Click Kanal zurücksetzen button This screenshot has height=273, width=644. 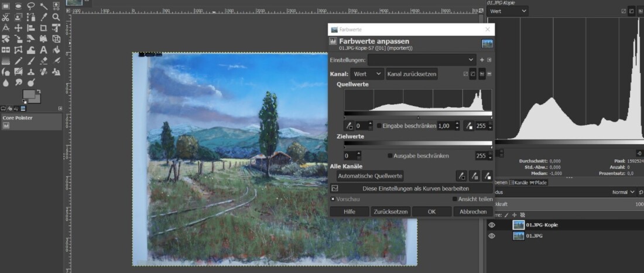click(412, 74)
